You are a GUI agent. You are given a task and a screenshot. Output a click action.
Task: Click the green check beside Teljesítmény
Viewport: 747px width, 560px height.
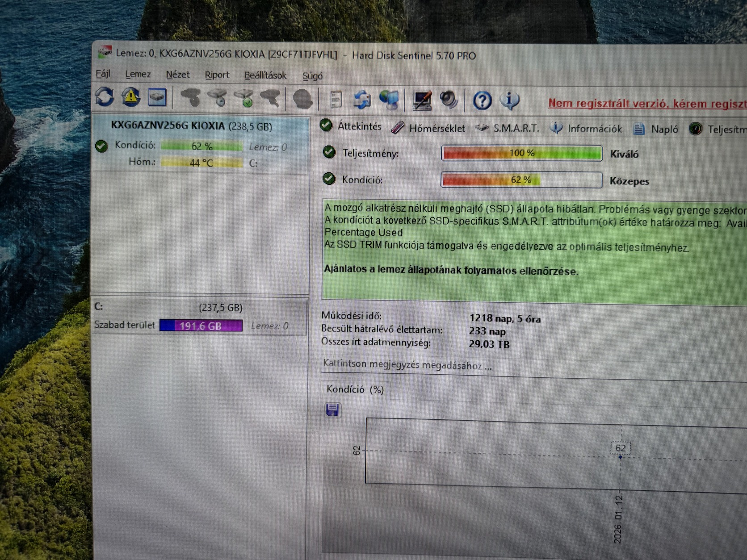(329, 152)
